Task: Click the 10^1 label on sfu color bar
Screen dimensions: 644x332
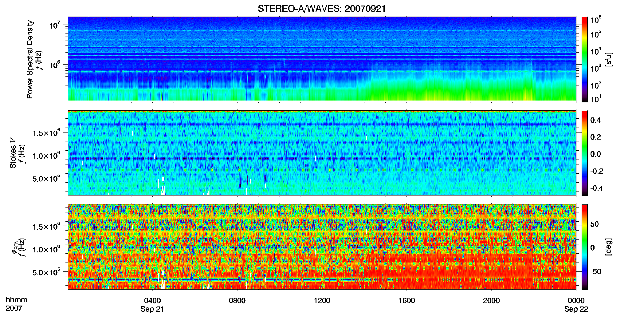Action: (596, 99)
